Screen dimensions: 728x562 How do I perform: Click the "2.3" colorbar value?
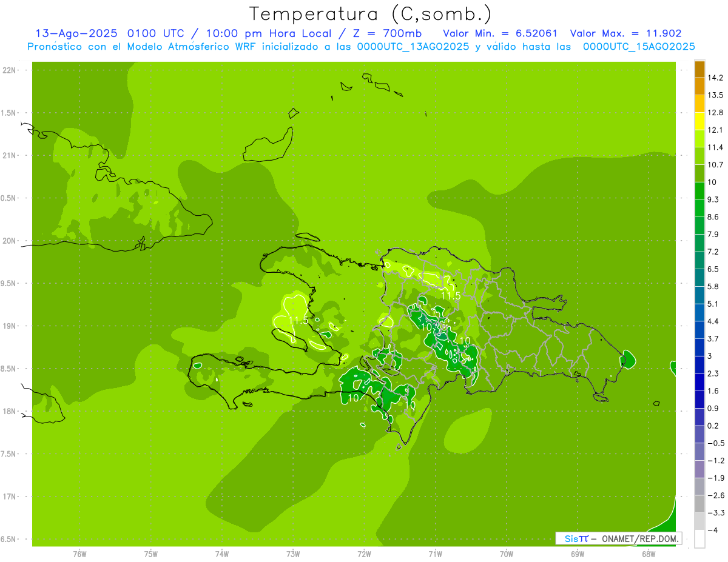tap(713, 373)
